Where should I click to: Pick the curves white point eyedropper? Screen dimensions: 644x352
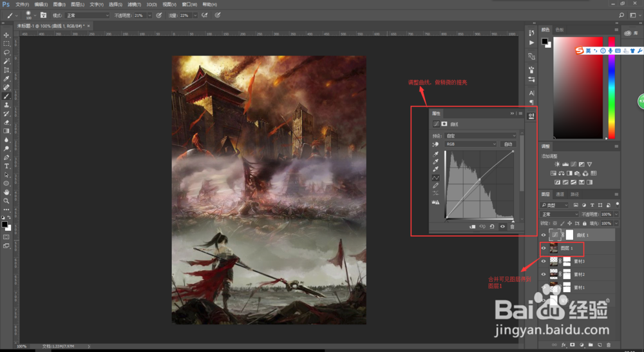(435, 169)
